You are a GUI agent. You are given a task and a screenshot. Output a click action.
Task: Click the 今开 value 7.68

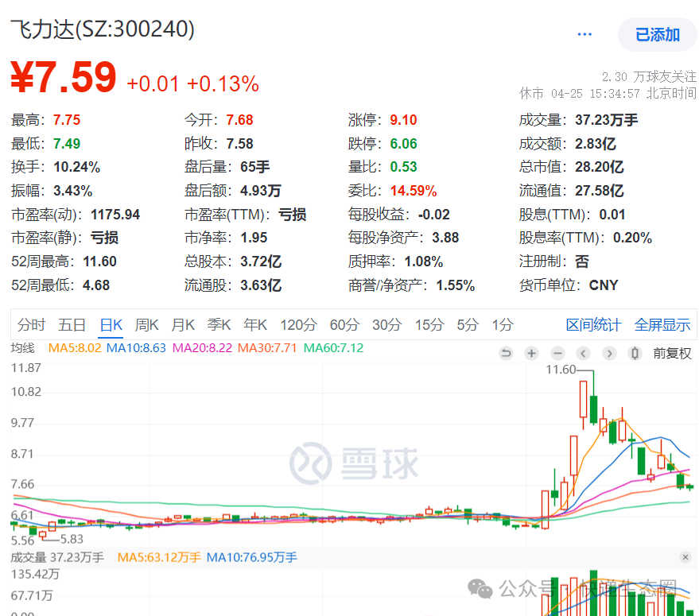pyautogui.click(x=239, y=120)
